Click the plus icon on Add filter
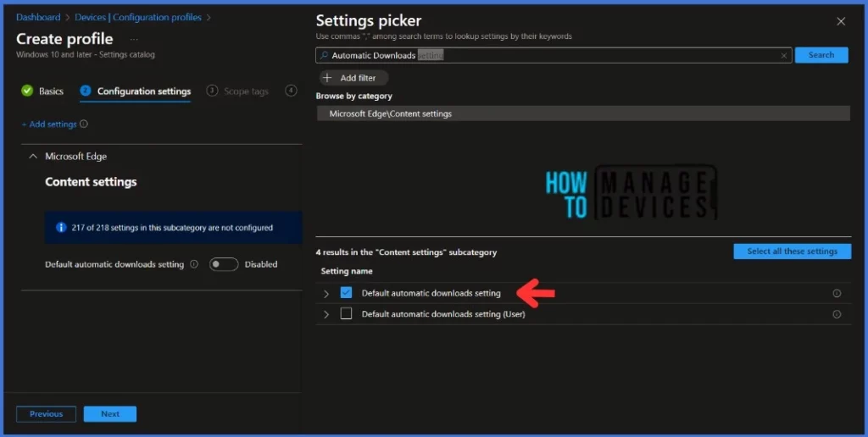Image resolution: width=868 pixels, height=437 pixels. 327,78
